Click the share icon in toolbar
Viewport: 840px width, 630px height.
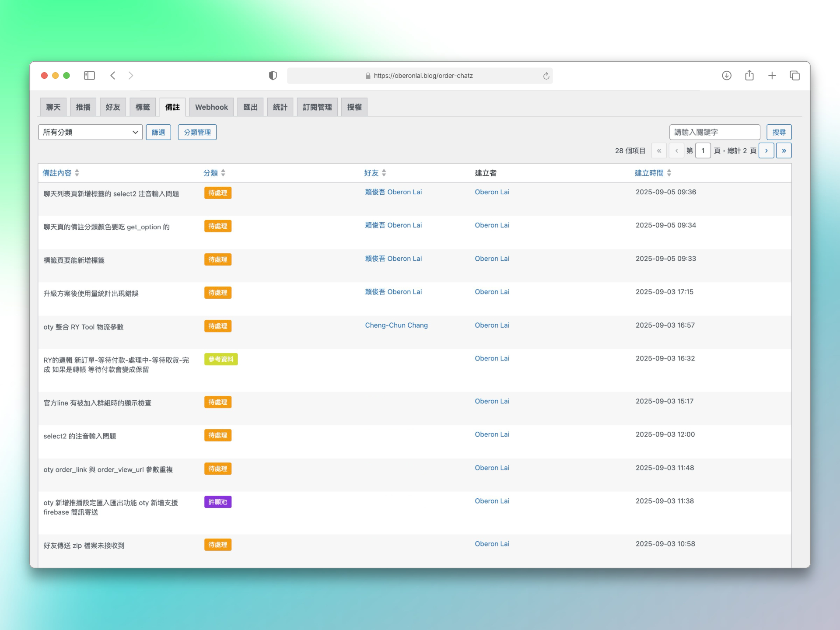[749, 76]
